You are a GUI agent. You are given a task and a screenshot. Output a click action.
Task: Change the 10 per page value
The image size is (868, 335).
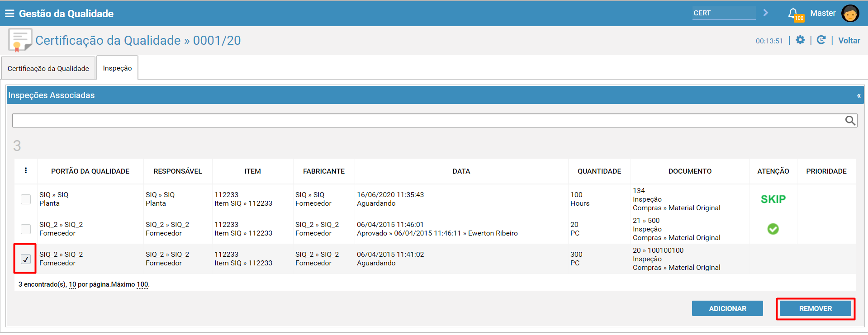(72, 284)
